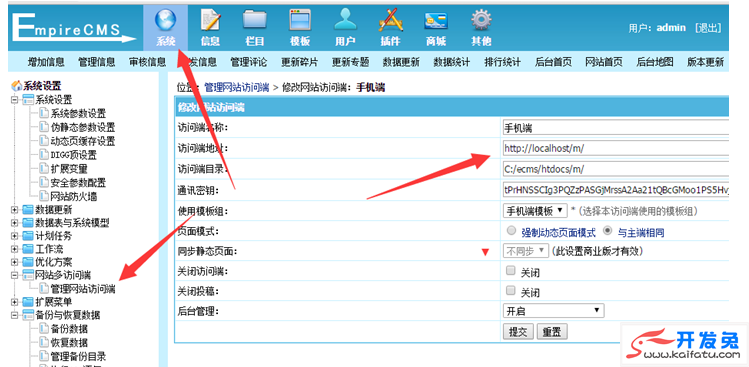Open 扩展变量 tree item

(69, 169)
